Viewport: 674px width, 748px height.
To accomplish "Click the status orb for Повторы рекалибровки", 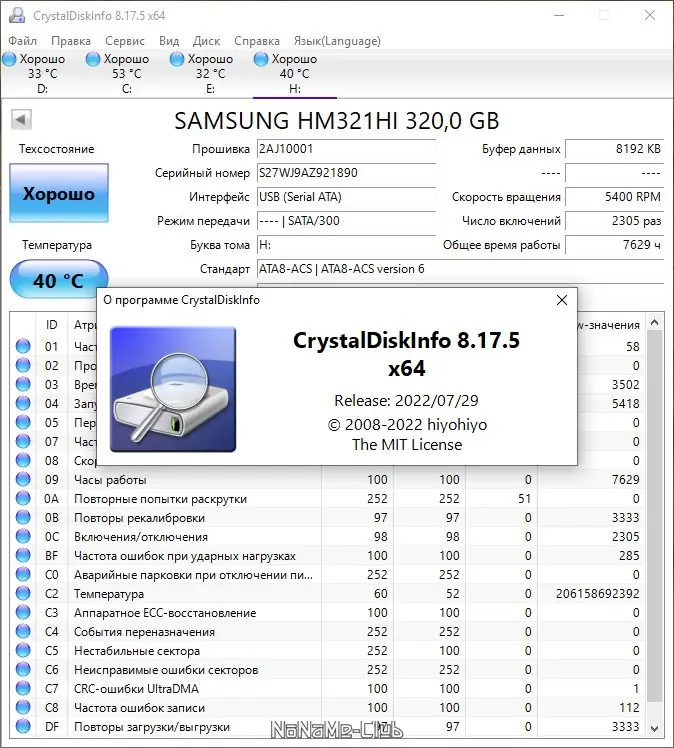I will (x=23, y=517).
